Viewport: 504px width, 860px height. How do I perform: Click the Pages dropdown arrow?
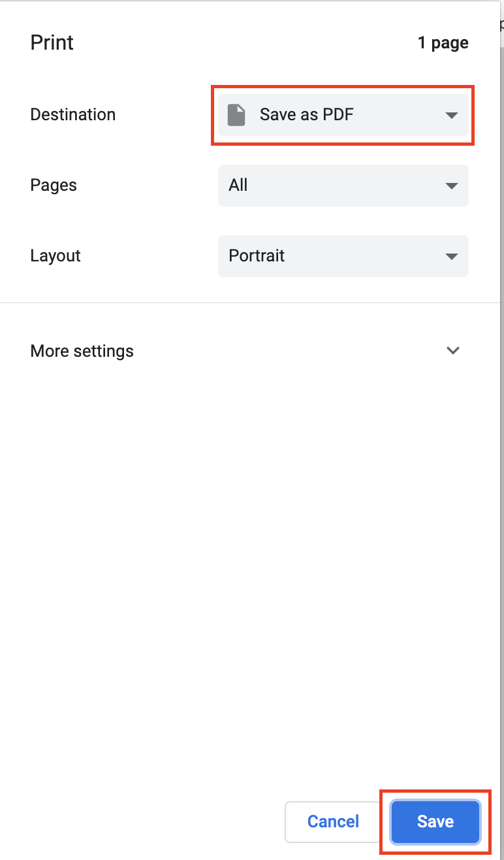pyautogui.click(x=451, y=186)
